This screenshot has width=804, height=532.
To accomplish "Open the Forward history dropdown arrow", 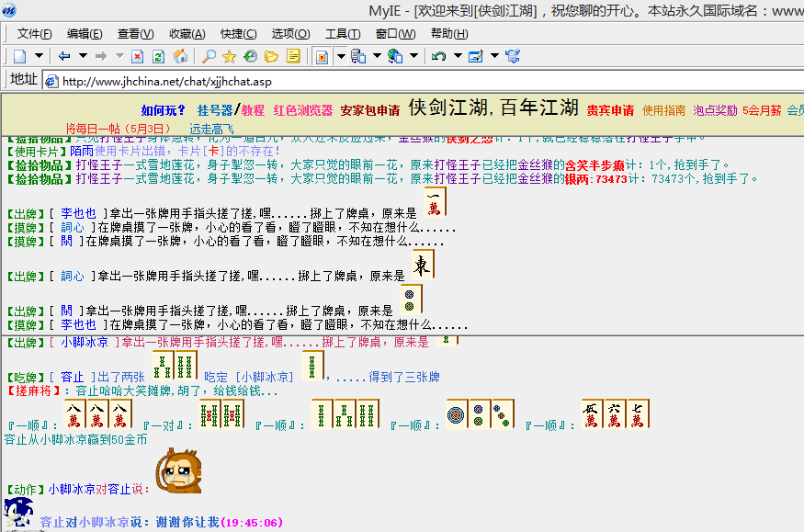I will 119,55.
